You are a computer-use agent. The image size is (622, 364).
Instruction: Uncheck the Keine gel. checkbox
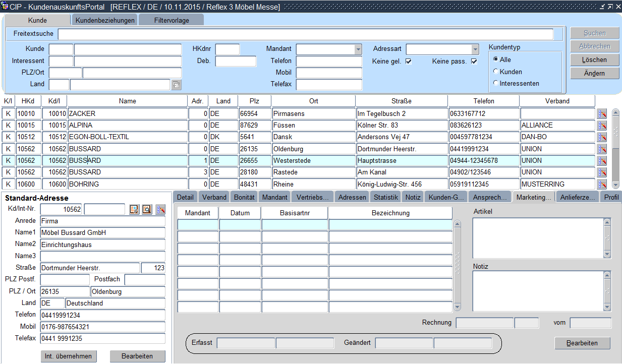click(x=409, y=62)
